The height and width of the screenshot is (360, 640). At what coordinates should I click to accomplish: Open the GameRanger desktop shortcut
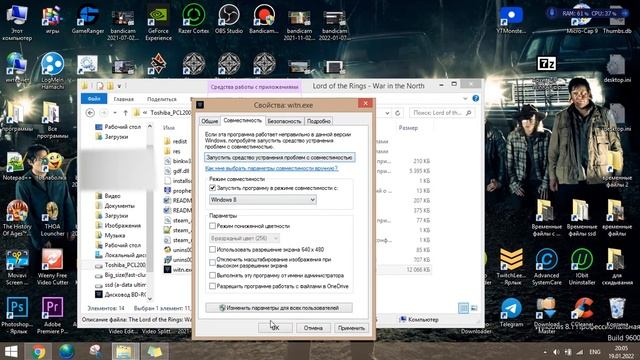[x=88, y=19]
